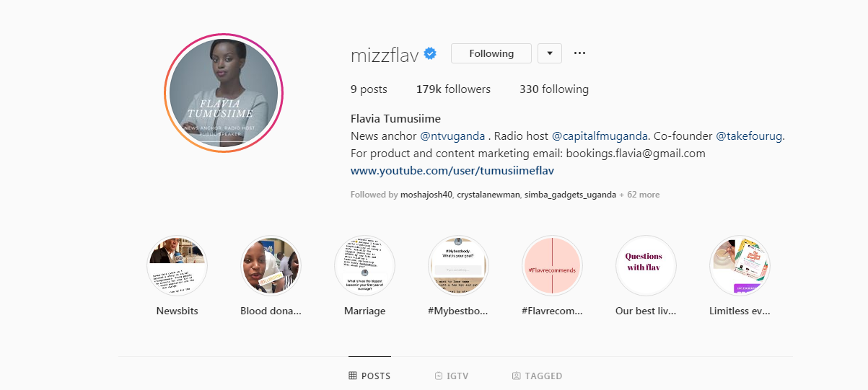Open the Newsbits story highlight

coord(177,265)
